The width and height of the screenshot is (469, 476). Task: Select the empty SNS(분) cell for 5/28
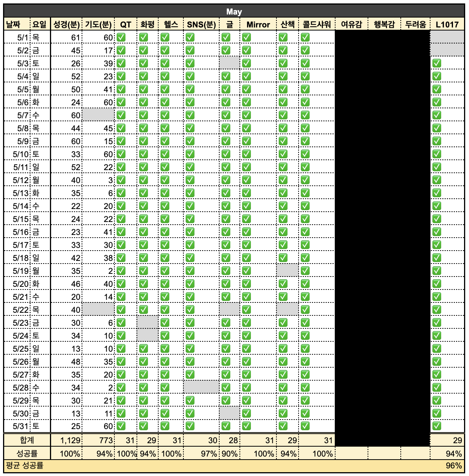tap(201, 388)
